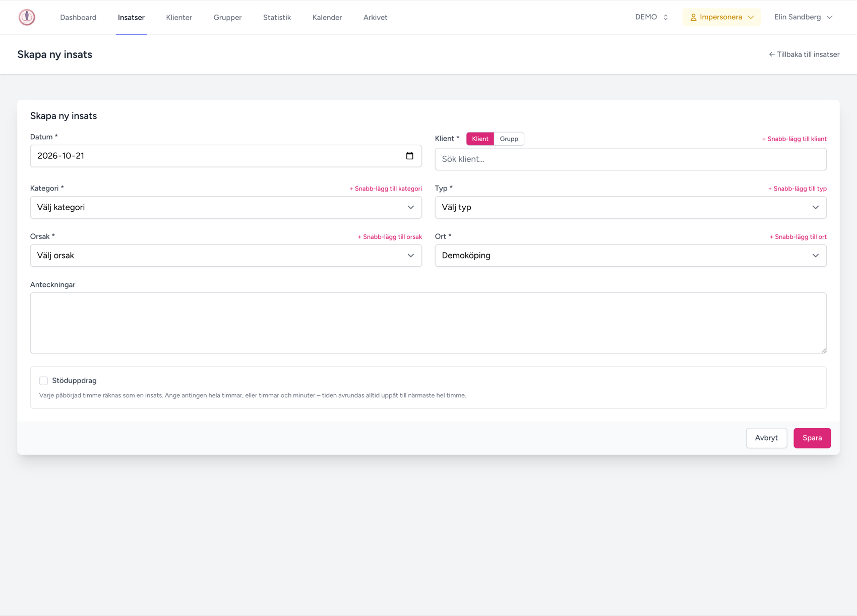The width and height of the screenshot is (857, 616).
Task: Tick the Stöduppdrag checkbox
Action: 43,381
